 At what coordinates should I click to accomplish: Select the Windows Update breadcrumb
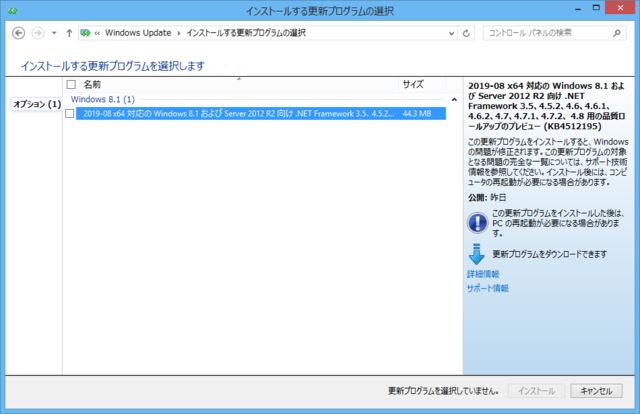coord(138,33)
